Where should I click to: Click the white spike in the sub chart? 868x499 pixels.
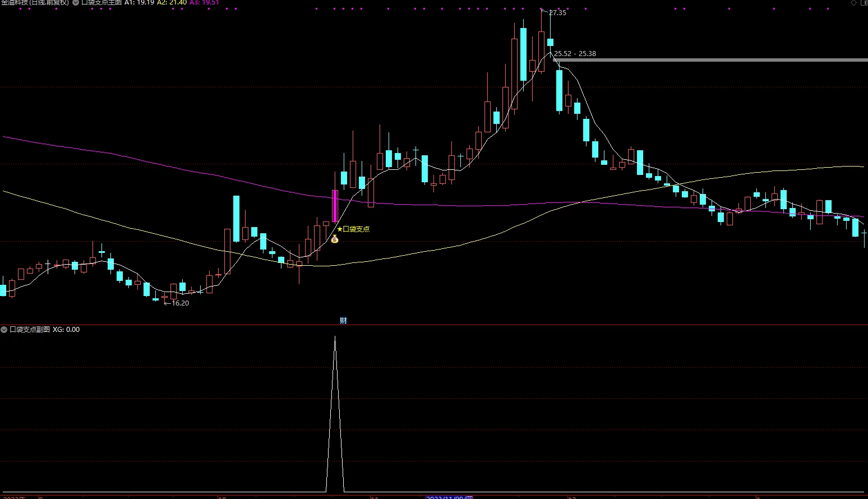tap(335, 414)
